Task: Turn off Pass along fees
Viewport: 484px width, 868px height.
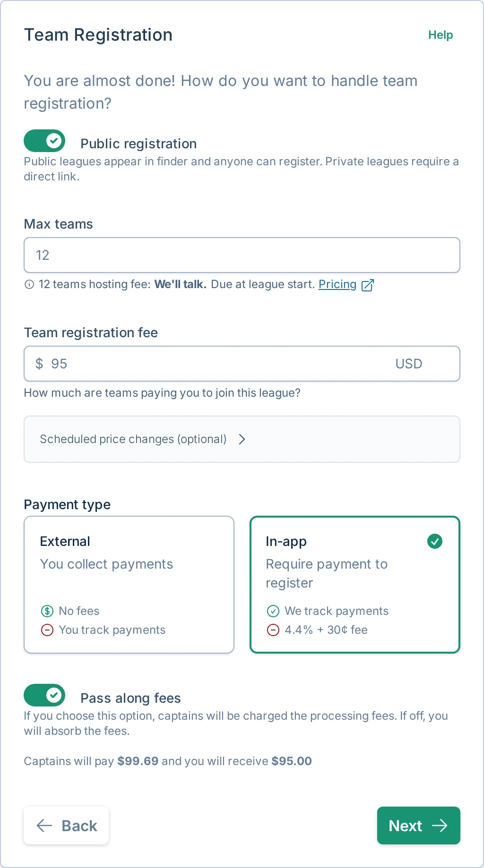Action: pyautogui.click(x=44, y=695)
